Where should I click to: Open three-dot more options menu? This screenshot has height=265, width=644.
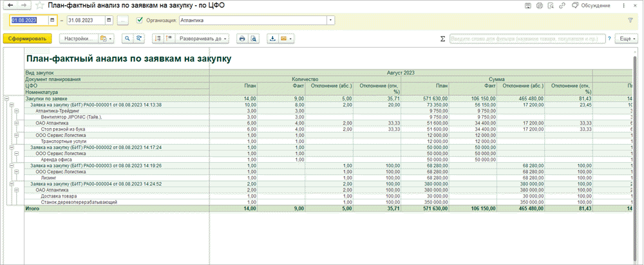pos(623,5)
